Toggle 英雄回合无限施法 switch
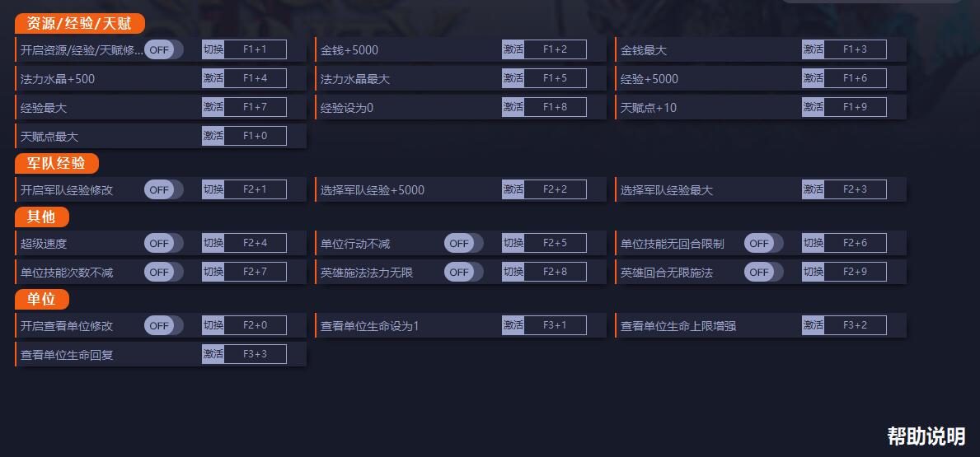This screenshot has width=980, height=457. click(764, 273)
